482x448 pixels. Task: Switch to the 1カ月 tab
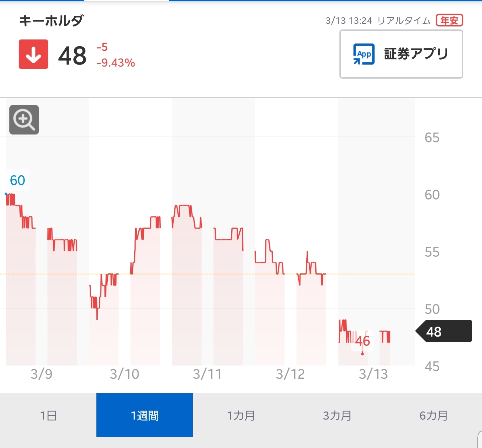click(241, 415)
